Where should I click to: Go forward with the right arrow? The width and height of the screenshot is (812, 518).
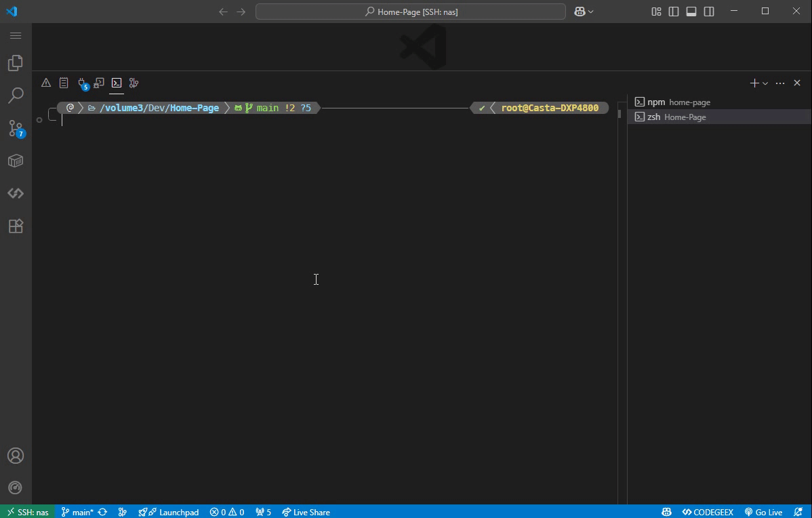241,12
